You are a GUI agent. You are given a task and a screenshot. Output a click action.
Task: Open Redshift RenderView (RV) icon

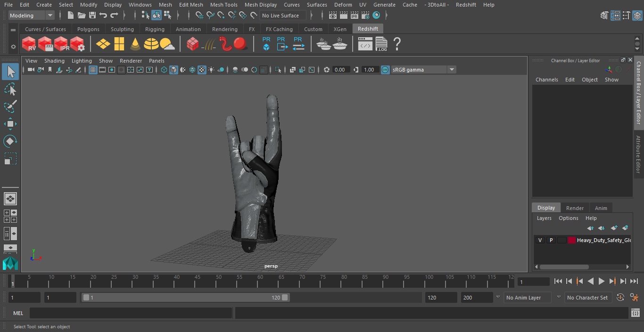pos(29,44)
